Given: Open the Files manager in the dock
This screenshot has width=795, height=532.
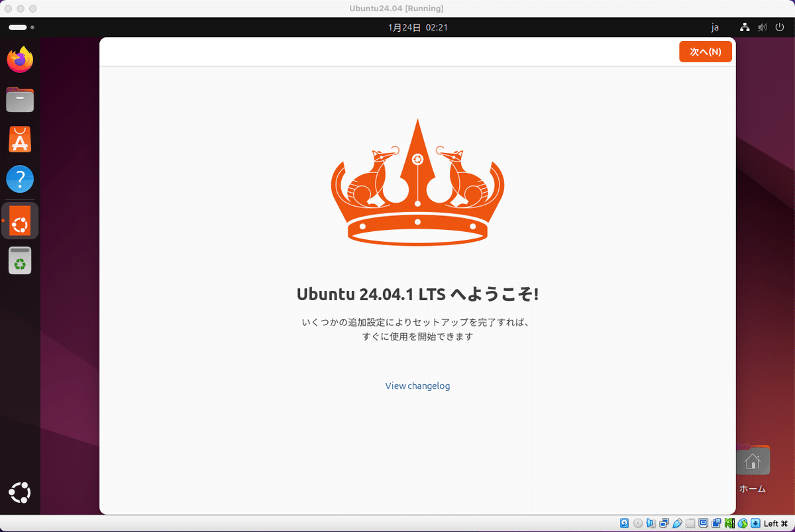Looking at the screenshot, I should tap(20, 100).
